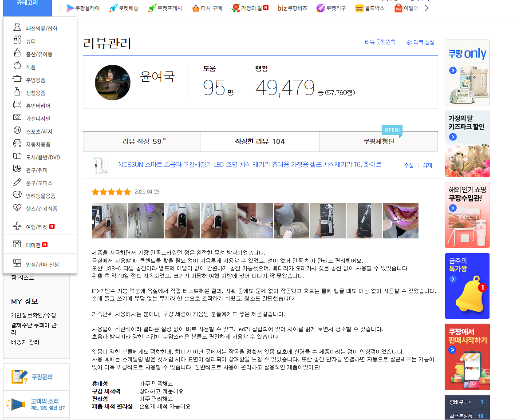The height and width of the screenshot is (420, 517).
Task: Open 개인정보확인/수정 link
Action: (x=34, y=315)
